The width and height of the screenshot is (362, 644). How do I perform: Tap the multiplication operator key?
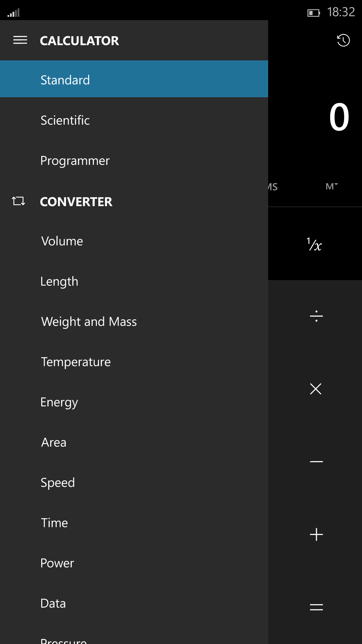point(316,389)
